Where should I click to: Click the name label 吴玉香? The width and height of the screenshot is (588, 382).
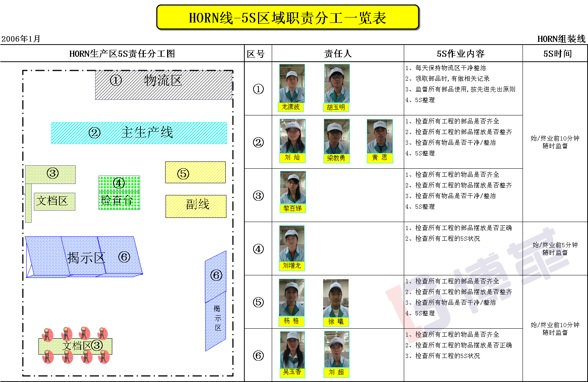point(292,372)
